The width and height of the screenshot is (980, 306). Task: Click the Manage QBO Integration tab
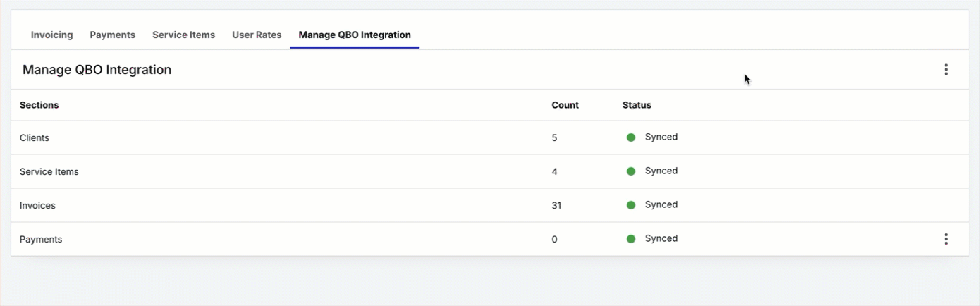(355, 35)
